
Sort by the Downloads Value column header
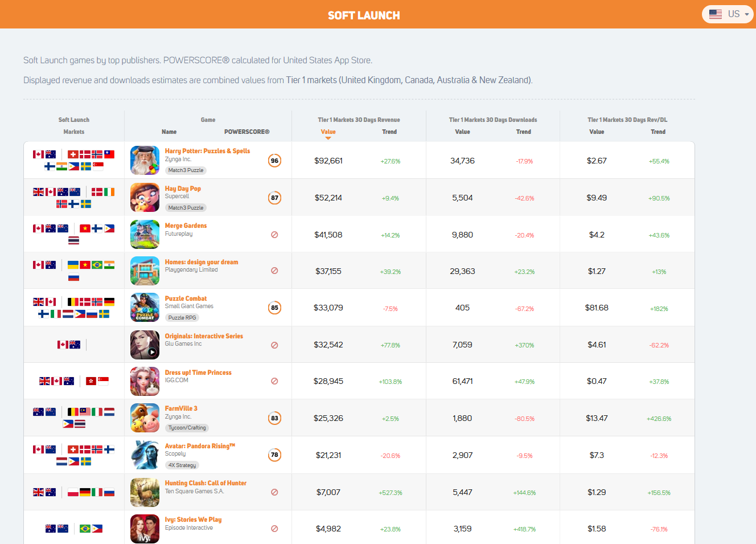(x=462, y=131)
